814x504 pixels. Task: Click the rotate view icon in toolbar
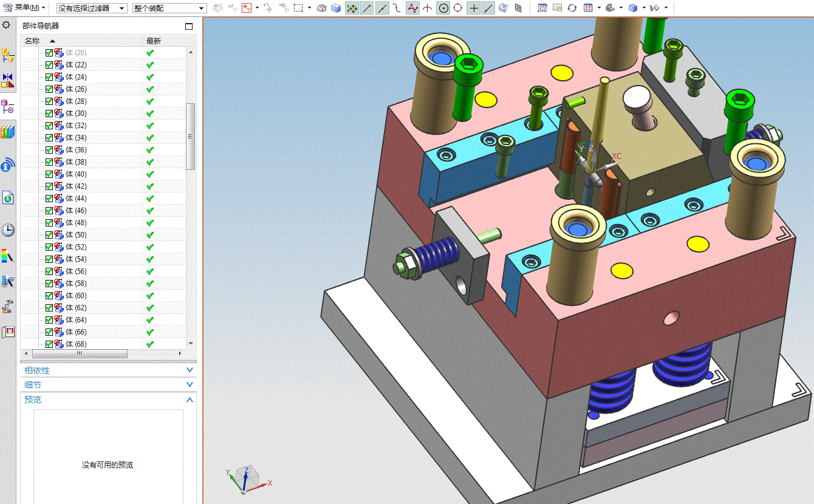572,8
